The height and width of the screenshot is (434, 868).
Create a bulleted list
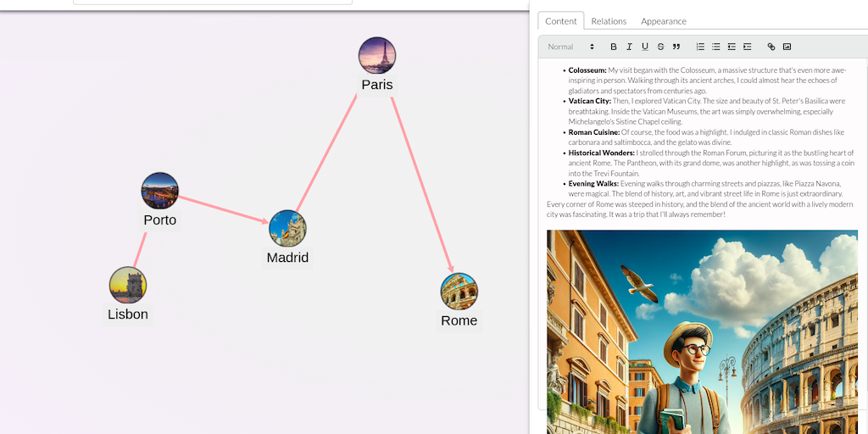tap(715, 47)
